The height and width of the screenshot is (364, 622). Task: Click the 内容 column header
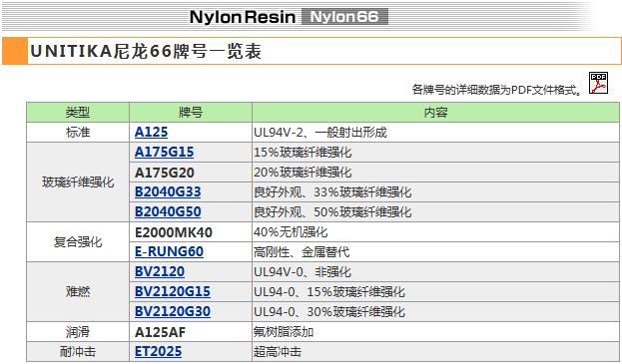click(435, 113)
